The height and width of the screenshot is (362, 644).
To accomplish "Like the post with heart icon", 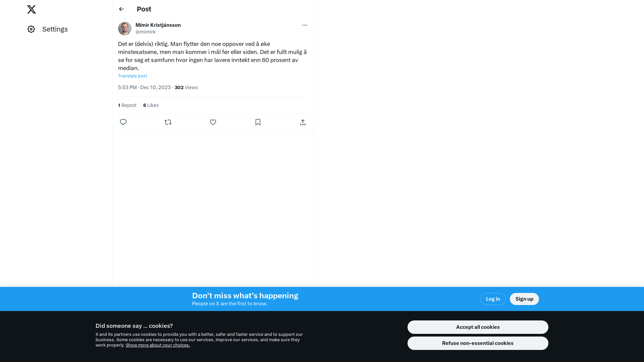I will [213, 122].
